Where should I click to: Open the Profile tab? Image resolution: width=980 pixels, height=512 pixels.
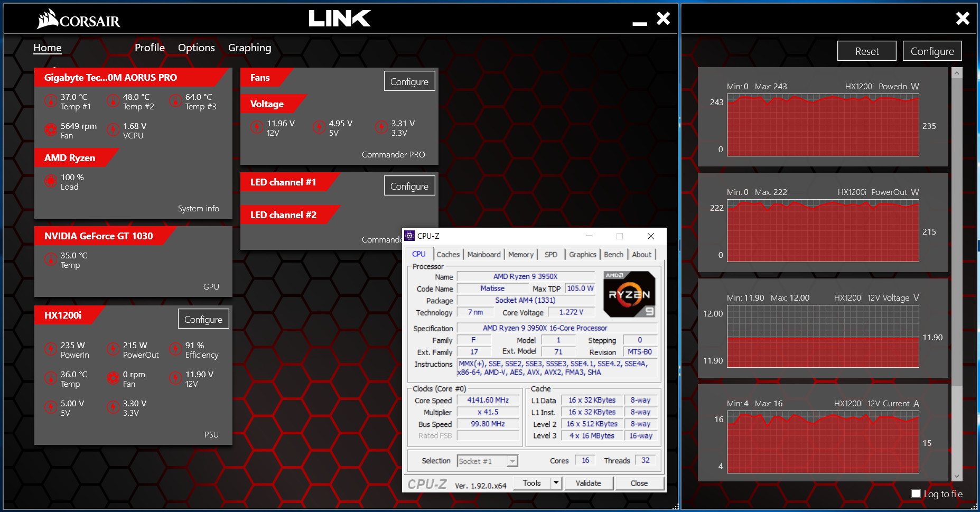[150, 48]
